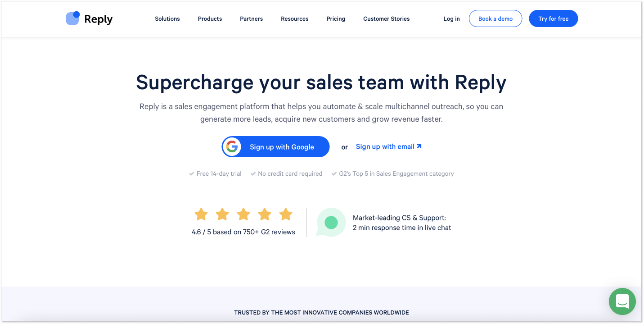Click checkmark beside Free 14-day trial
644x324 pixels.
192,173
